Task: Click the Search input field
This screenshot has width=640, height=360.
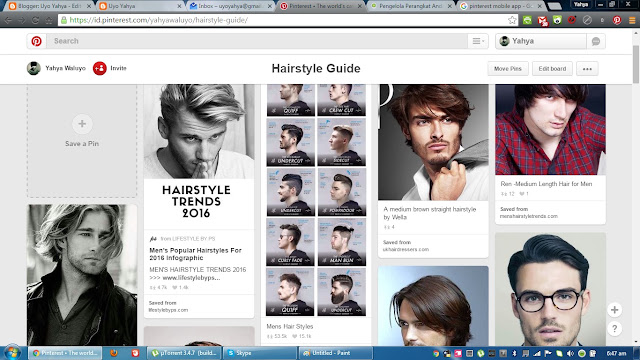Action: [256, 41]
